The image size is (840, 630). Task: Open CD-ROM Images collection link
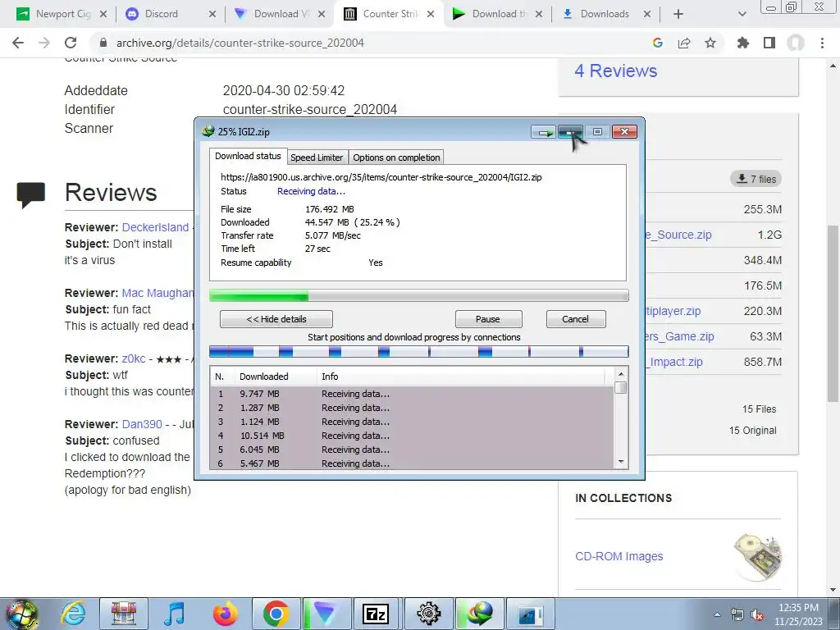pos(619,556)
